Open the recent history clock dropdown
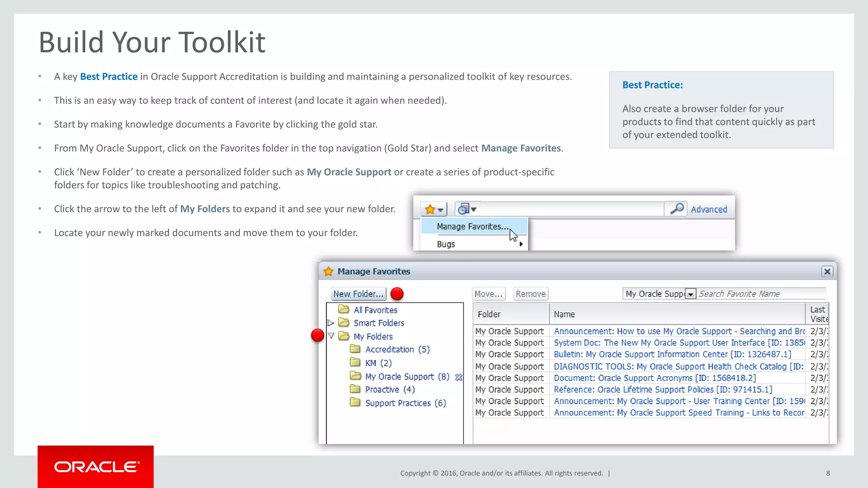This screenshot has width=868, height=488. click(x=467, y=209)
